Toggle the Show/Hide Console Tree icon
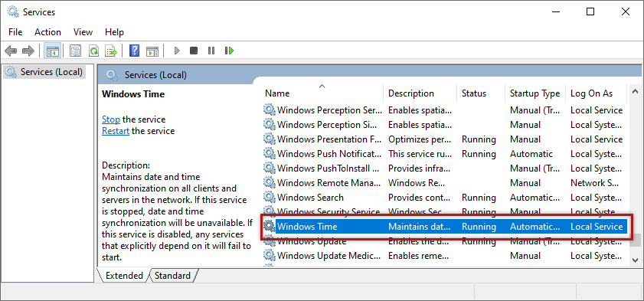This screenshot has width=644, height=301. (x=53, y=51)
